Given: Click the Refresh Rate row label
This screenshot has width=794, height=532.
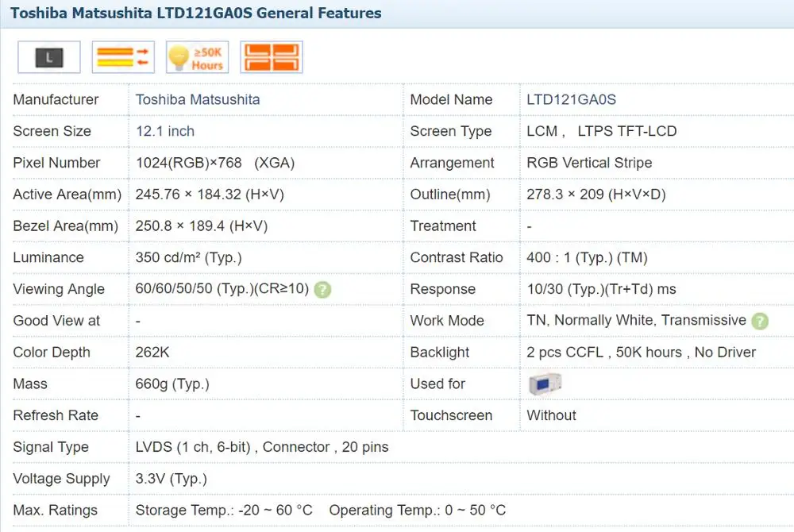Looking at the screenshot, I should tap(56, 415).
